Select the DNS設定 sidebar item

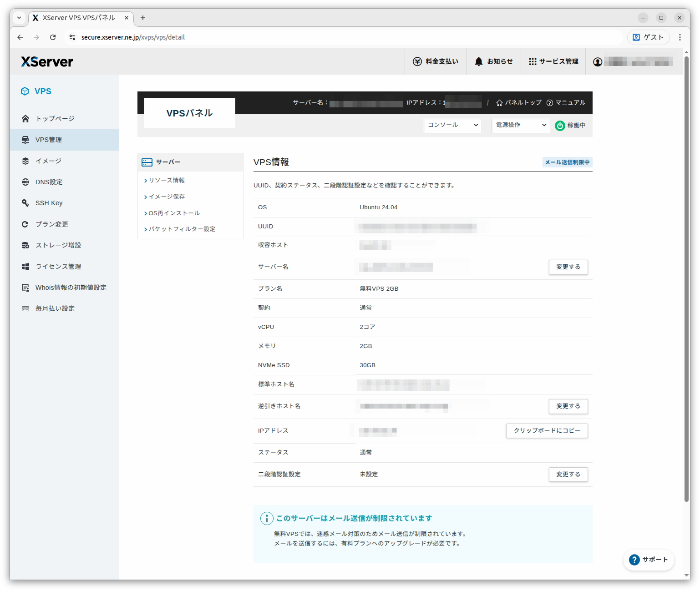(x=49, y=182)
